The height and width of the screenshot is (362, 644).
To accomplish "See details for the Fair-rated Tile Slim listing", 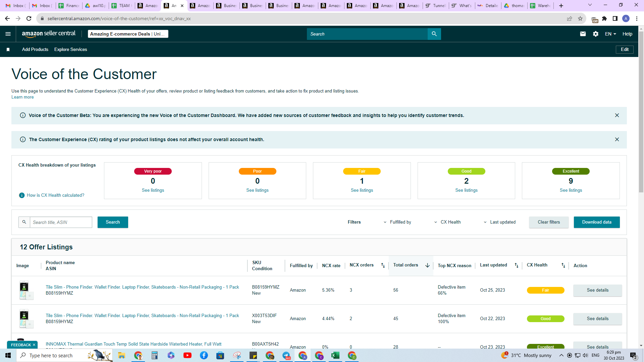I will tap(597, 290).
